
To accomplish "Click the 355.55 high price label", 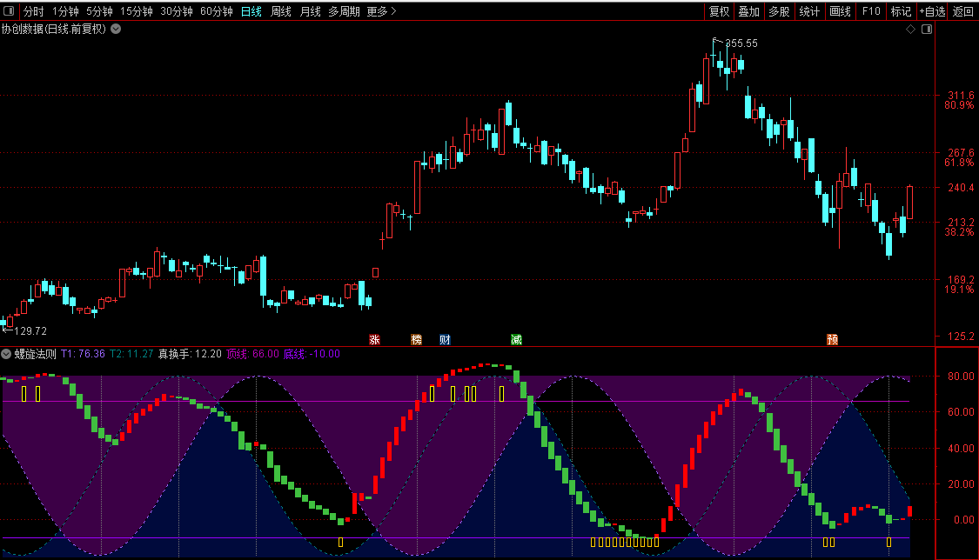I will point(741,43).
